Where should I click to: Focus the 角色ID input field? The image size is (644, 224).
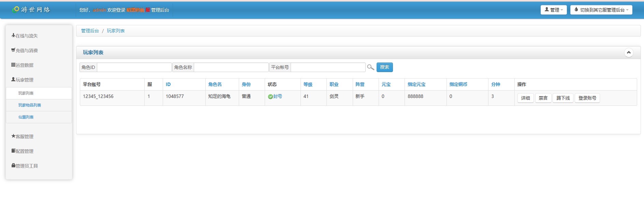click(x=134, y=67)
